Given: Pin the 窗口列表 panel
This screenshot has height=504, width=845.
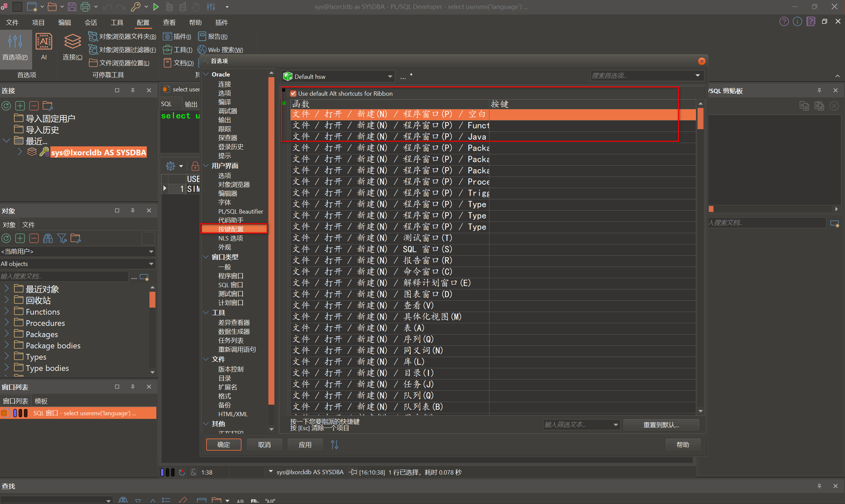Looking at the screenshot, I should tap(133, 386).
